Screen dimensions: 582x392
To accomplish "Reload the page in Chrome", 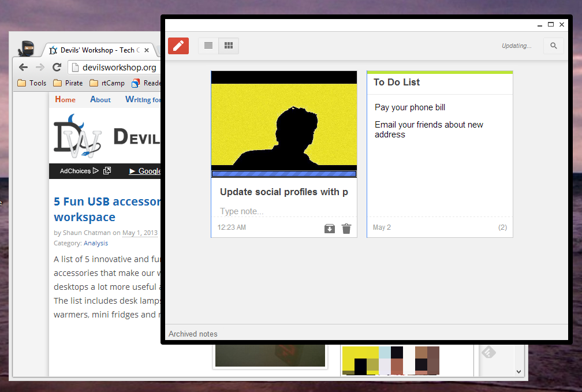I will tap(57, 67).
